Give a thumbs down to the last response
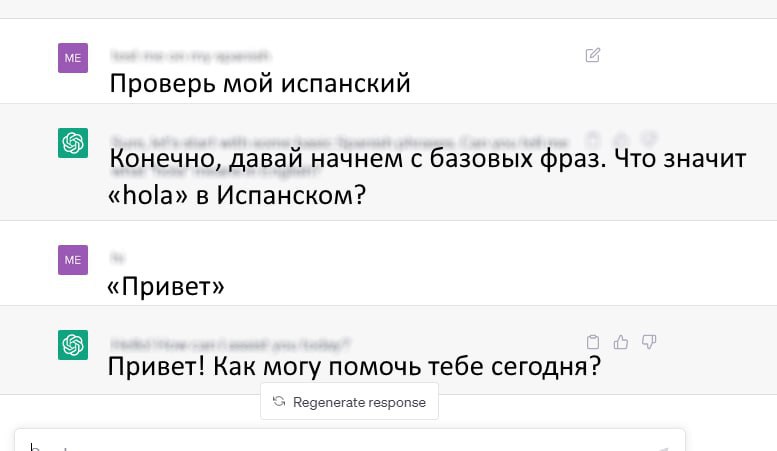 coord(649,342)
